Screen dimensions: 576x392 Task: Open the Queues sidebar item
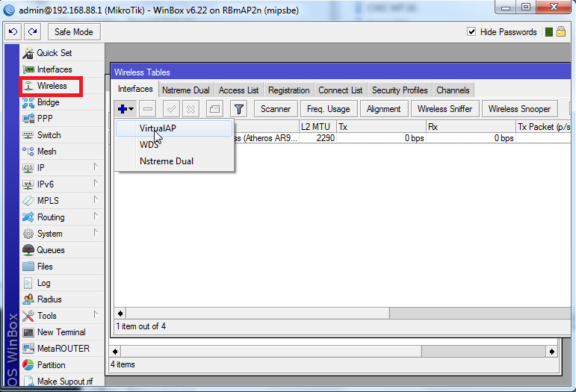pos(50,250)
